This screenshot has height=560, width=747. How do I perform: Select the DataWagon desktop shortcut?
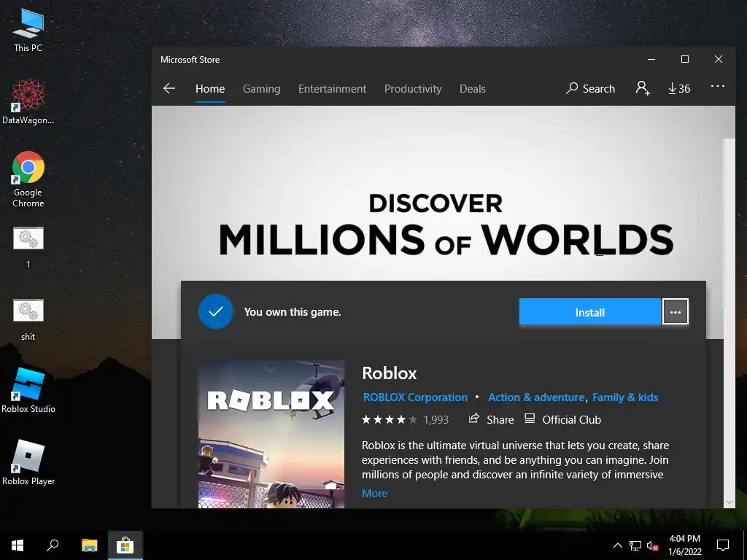click(x=28, y=102)
